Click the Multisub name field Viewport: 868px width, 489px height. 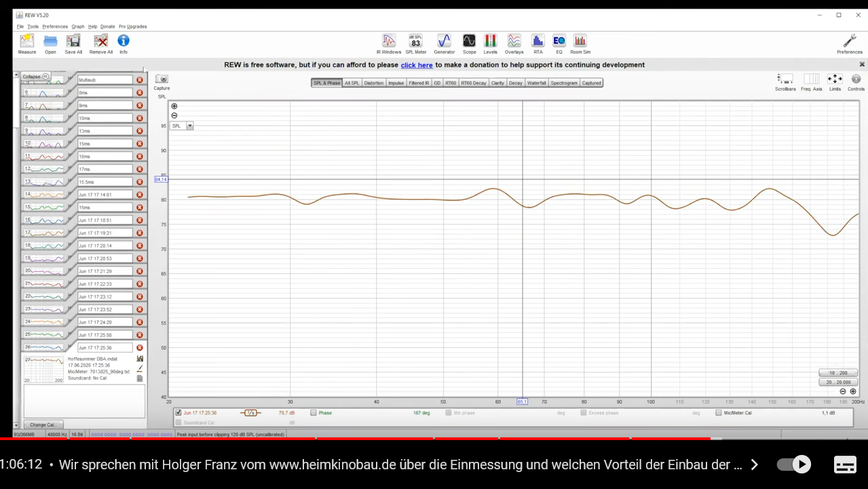(x=105, y=80)
